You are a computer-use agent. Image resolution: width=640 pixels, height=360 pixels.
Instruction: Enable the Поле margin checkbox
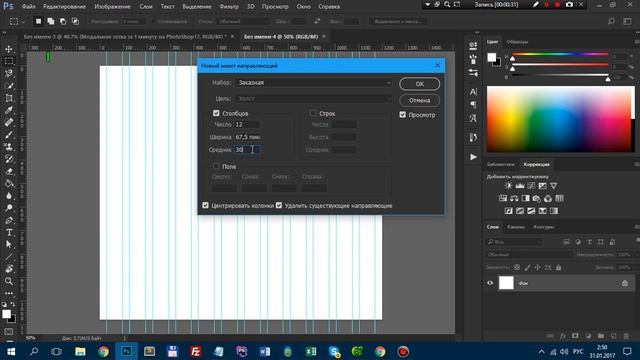(216, 166)
